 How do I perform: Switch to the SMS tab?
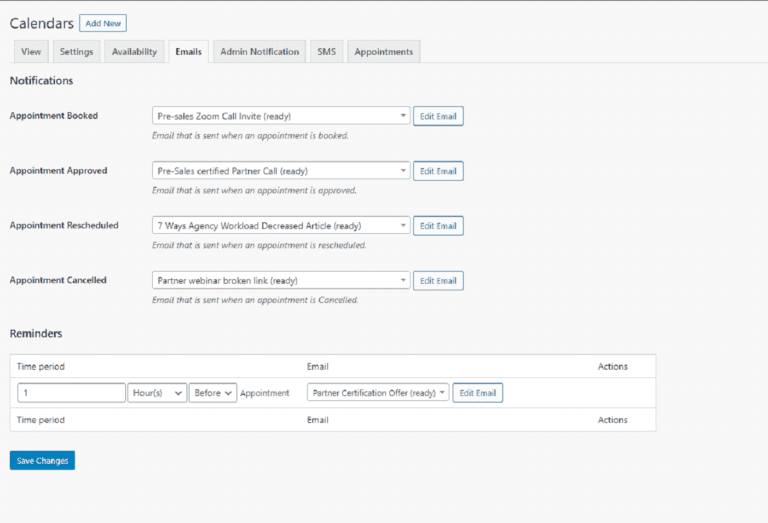[x=326, y=52]
